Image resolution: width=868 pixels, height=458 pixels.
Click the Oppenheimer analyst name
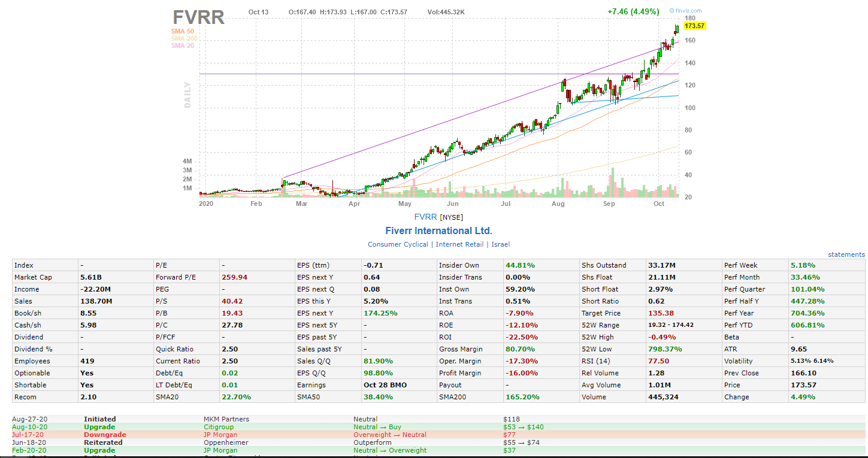point(225,442)
